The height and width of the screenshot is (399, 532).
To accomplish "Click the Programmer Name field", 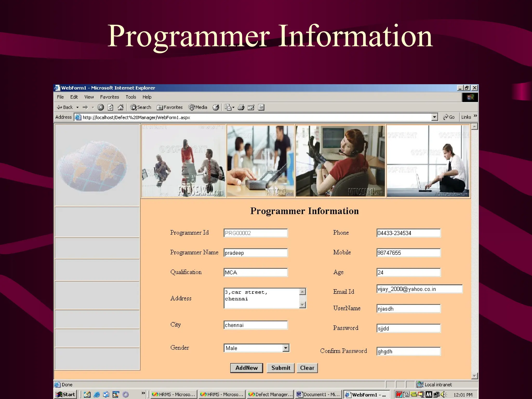I will click(256, 253).
